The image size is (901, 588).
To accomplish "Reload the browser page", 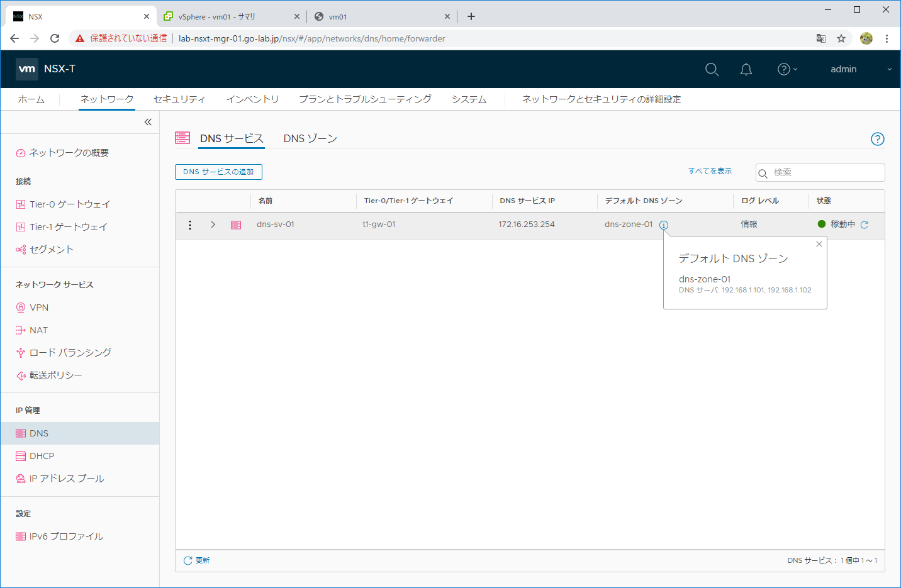I will (x=55, y=38).
